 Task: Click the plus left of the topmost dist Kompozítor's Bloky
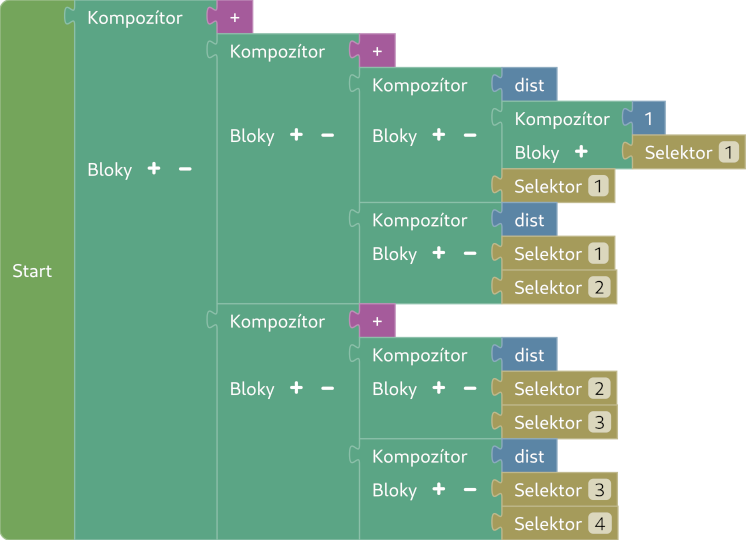(x=438, y=135)
